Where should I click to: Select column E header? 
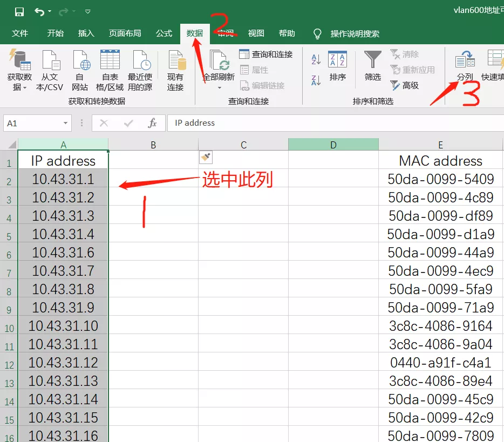440,145
